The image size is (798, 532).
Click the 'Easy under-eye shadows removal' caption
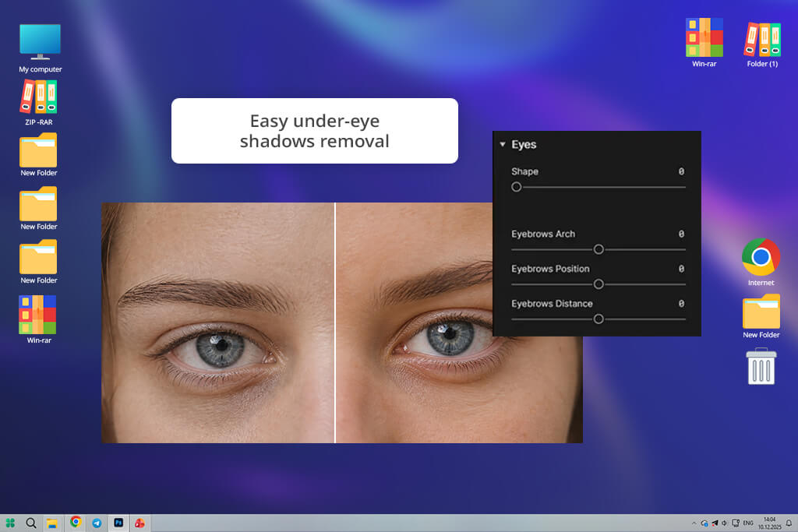click(x=315, y=131)
